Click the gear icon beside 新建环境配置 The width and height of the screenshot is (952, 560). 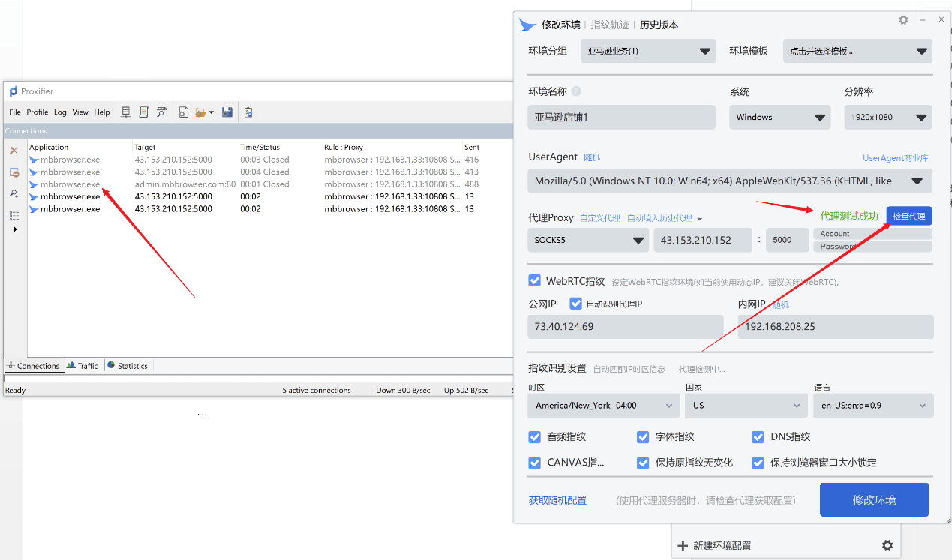(x=887, y=545)
